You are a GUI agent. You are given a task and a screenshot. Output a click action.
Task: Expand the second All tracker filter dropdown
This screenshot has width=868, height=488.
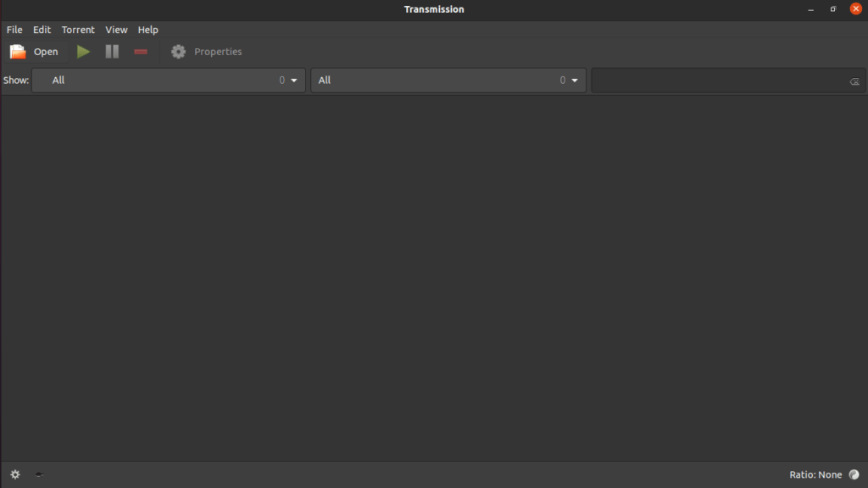(448, 80)
